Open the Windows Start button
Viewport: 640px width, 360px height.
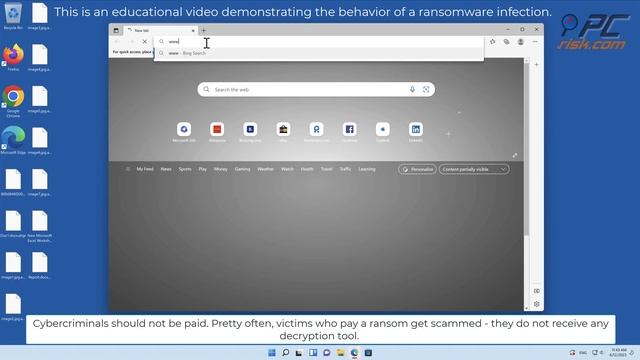tap(272, 353)
